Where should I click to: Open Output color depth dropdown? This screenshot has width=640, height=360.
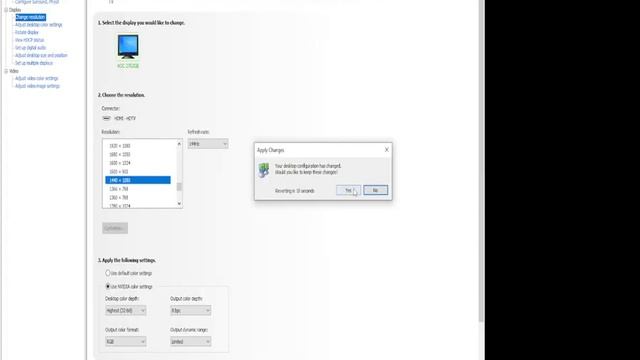click(x=191, y=311)
